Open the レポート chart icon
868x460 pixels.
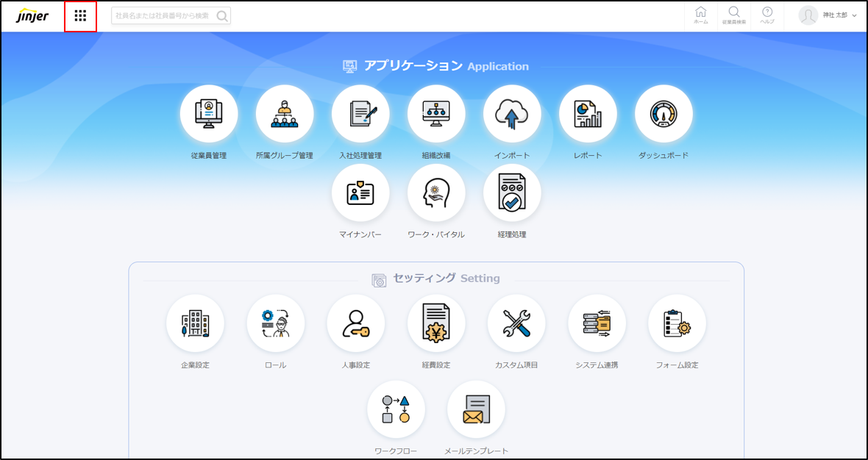tap(588, 113)
